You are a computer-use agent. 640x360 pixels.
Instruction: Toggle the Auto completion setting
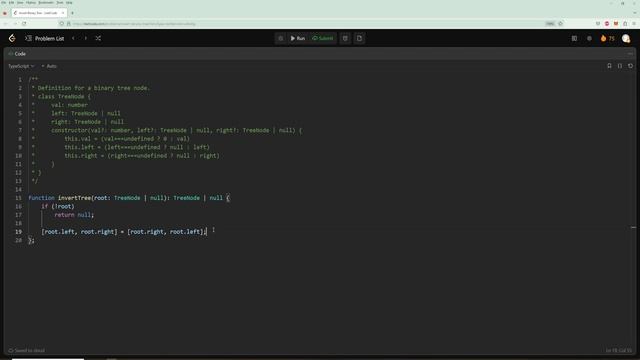[49, 66]
